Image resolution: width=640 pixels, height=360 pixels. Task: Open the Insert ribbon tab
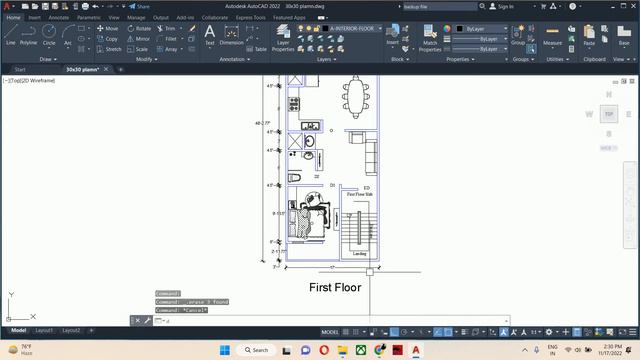click(34, 18)
